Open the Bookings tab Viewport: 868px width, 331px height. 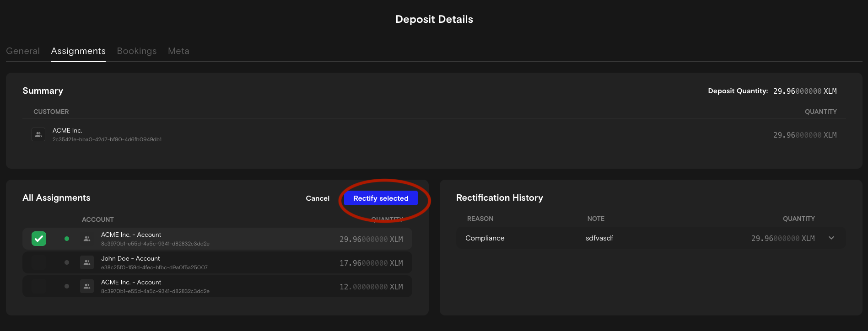137,51
